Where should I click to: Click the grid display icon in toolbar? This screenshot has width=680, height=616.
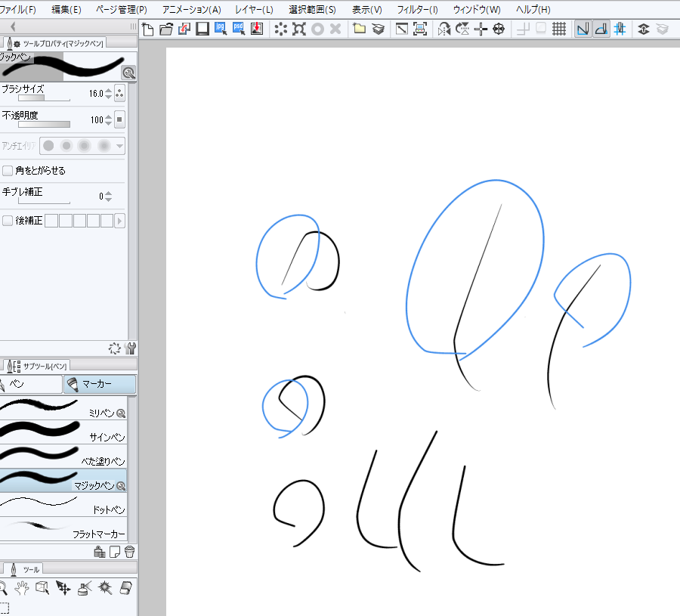coord(559,29)
